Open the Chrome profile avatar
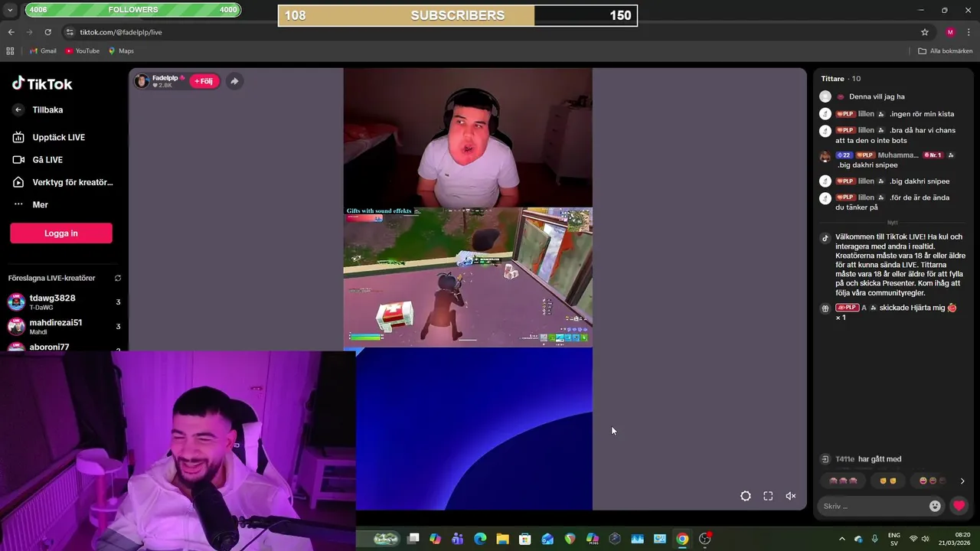Viewport: 980px width, 551px height. coord(950,32)
